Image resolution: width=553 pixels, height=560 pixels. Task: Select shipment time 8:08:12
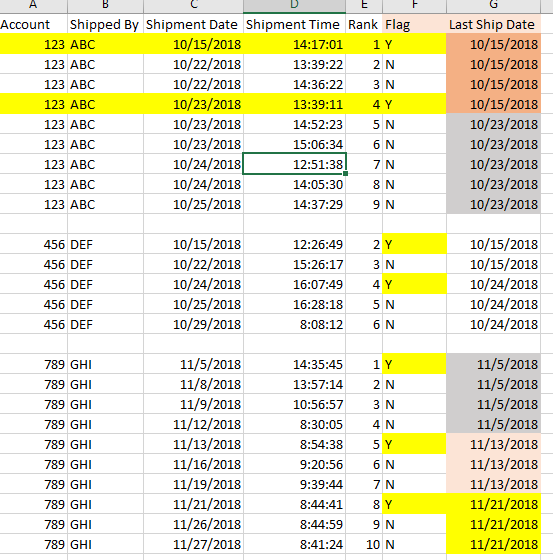294,324
